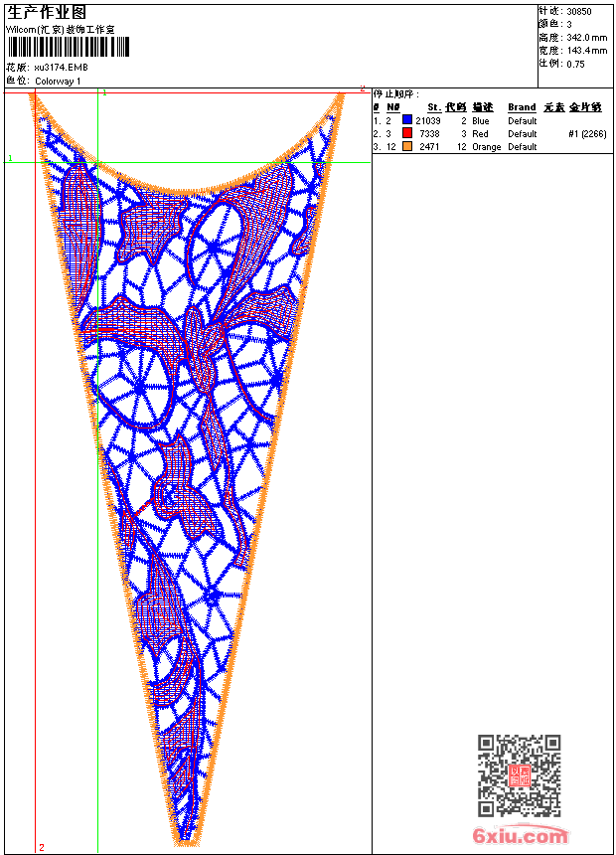Select code 12 before the Orange description
Viewport: 616px width, 855px height.
click(462, 147)
